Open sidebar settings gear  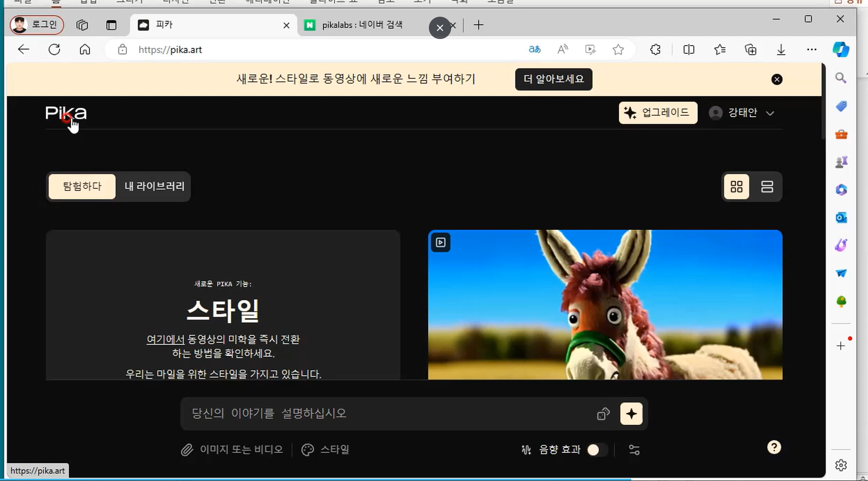(x=841, y=465)
